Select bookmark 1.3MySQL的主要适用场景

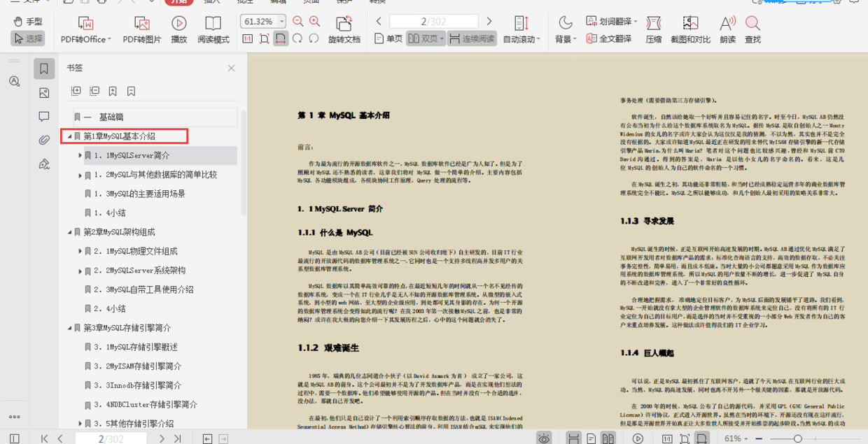pos(139,194)
